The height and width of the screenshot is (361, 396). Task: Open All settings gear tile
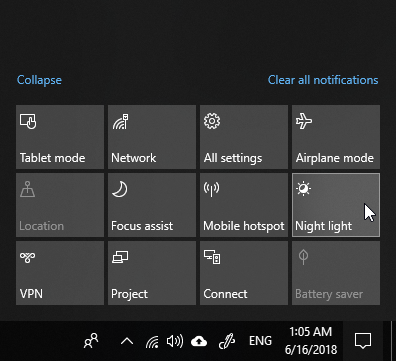pyautogui.click(x=244, y=137)
